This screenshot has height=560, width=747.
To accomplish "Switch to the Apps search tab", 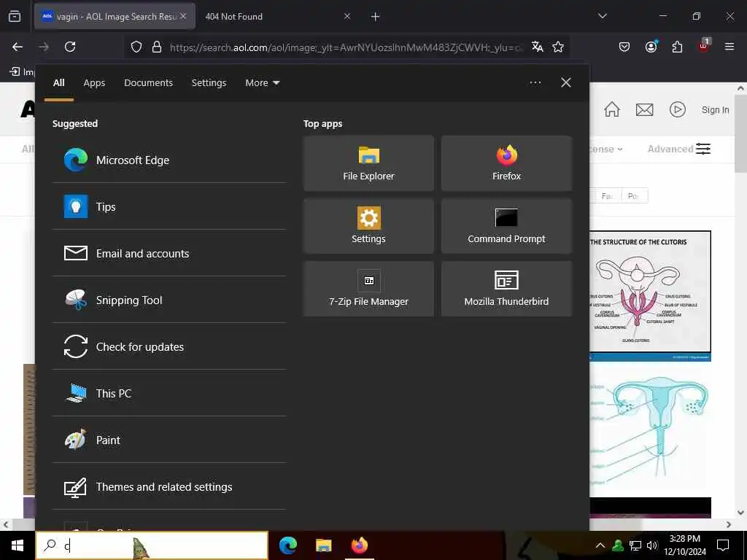I will click(94, 83).
